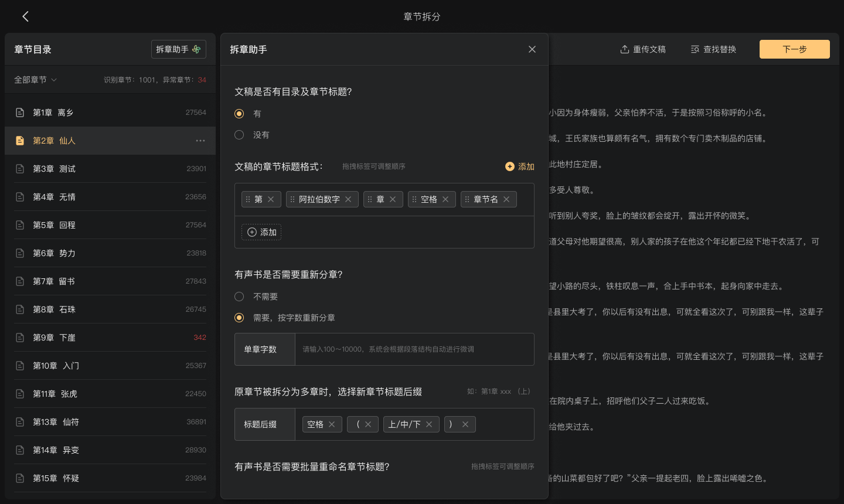This screenshot has height=504, width=844.
Task: Select chapter 第6章 势力
Action: [110, 253]
